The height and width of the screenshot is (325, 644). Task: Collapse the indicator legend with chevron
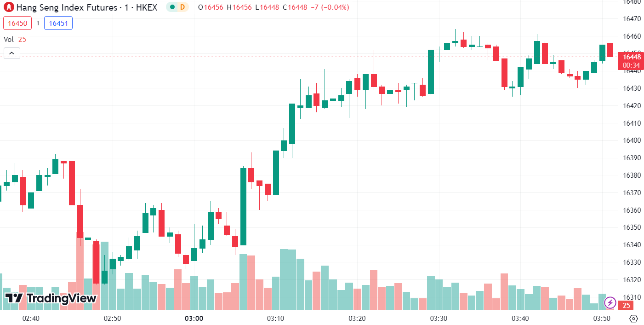pos(11,53)
